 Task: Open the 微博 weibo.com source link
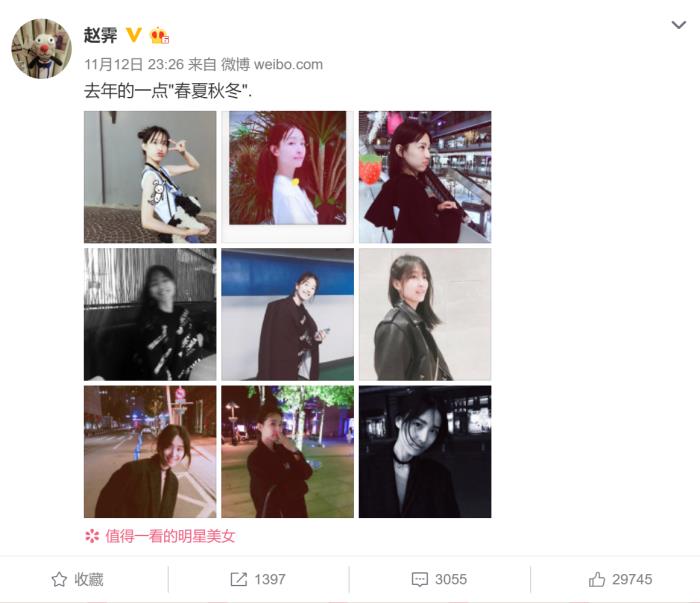click(x=272, y=64)
